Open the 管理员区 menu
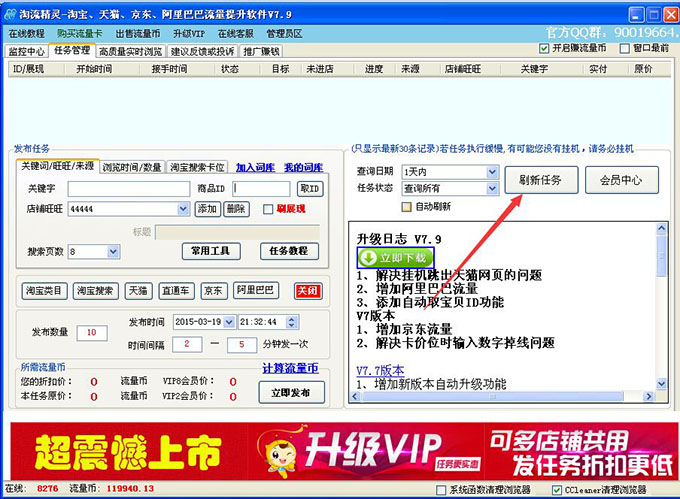This screenshot has width=680, height=499. click(x=284, y=33)
